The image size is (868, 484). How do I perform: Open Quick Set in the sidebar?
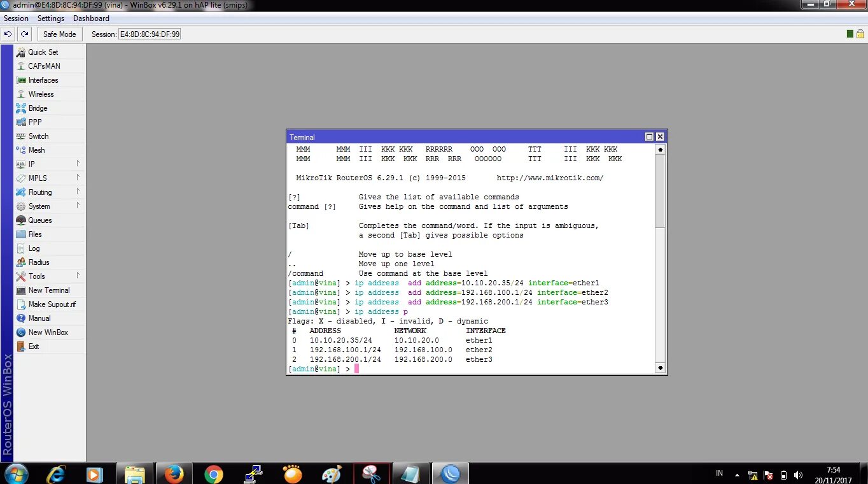pyautogui.click(x=49, y=52)
